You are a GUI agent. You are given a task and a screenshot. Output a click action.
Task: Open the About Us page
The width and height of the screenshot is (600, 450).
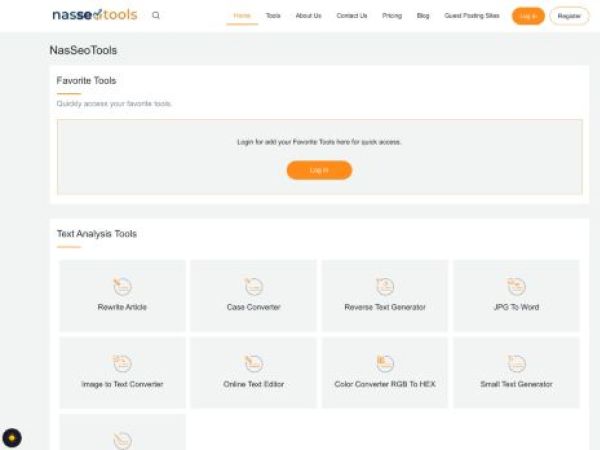pos(308,16)
